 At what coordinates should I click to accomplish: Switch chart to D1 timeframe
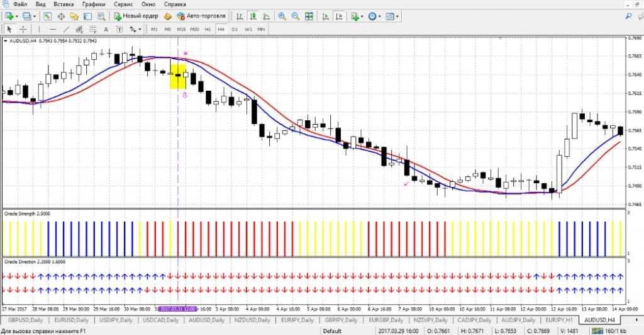tap(235, 29)
